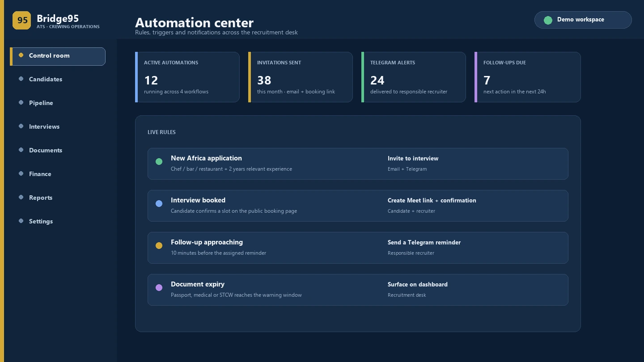644x362 pixels.
Task: Click 'this month · email + booking link' text
Action: click(296, 92)
